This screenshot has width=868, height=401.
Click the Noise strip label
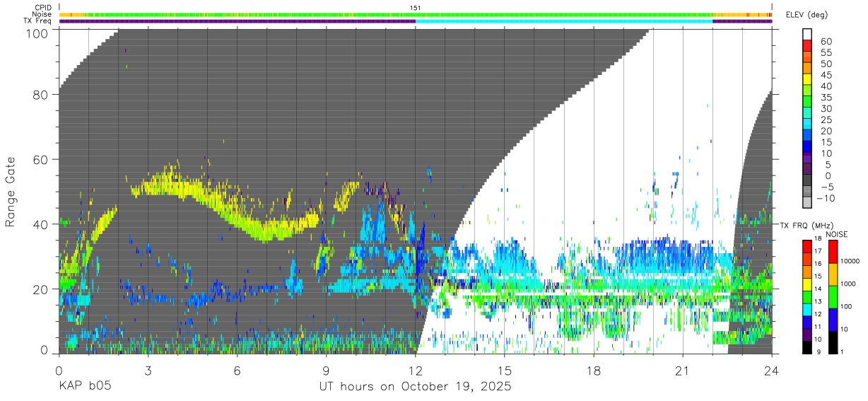click(x=42, y=14)
